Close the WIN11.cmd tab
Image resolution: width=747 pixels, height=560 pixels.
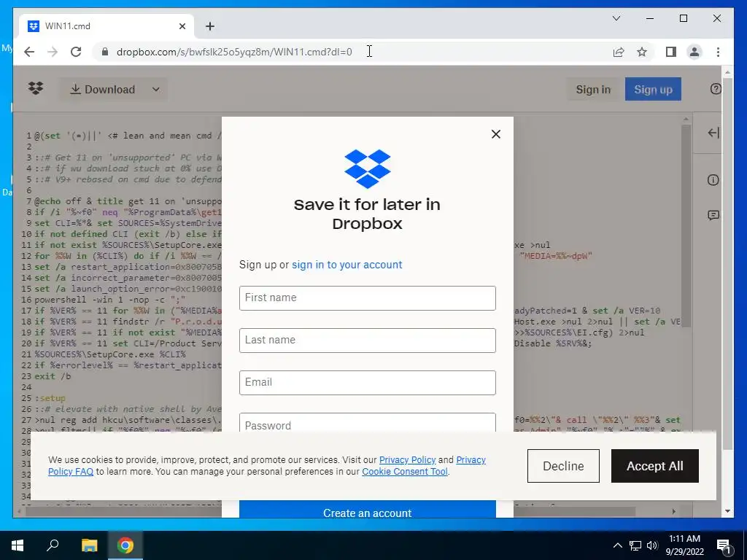pyautogui.click(x=182, y=26)
